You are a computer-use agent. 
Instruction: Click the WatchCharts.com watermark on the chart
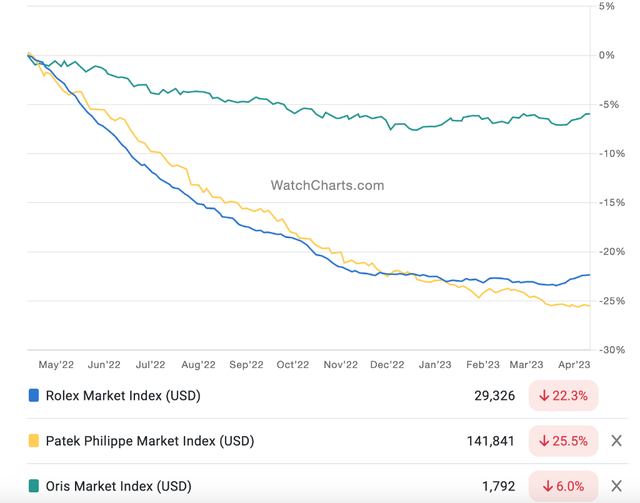coord(327,185)
